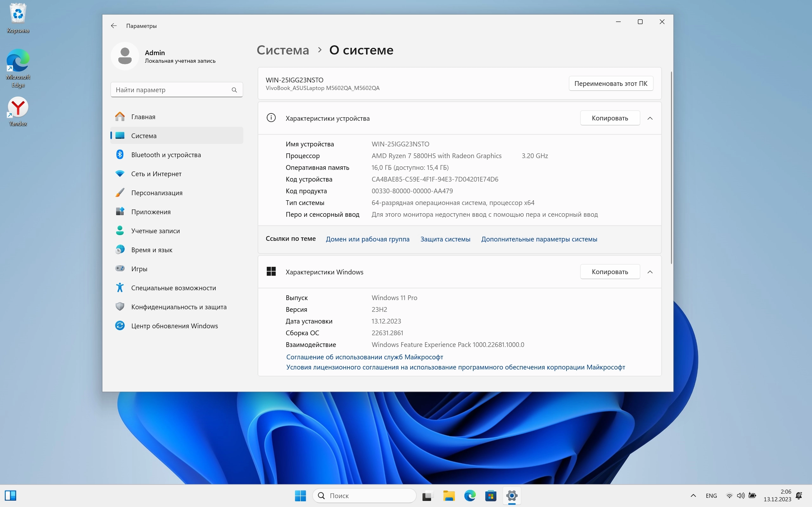Select Конфиденциальность и защита menu item

(x=179, y=307)
